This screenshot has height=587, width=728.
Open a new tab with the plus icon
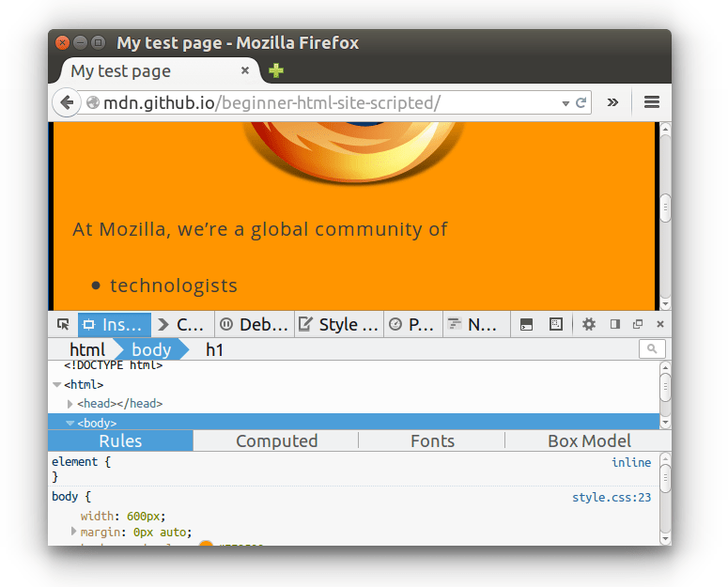tap(276, 70)
